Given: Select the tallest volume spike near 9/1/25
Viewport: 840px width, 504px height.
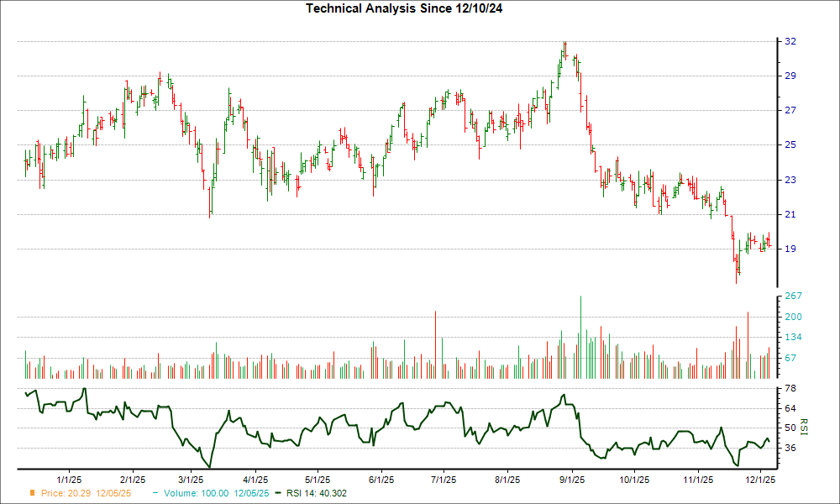Looking at the screenshot, I should [x=580, y=336].
